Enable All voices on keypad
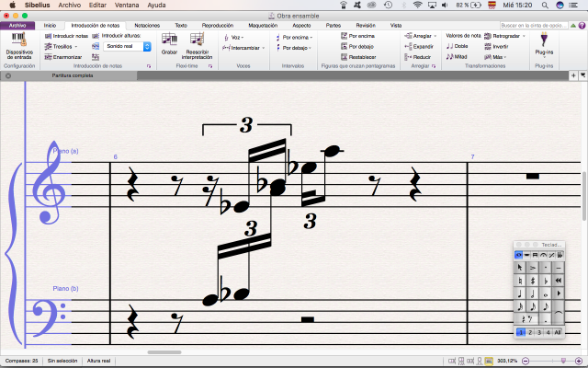The height and width of the screenshot is (368, 588). 558,331
